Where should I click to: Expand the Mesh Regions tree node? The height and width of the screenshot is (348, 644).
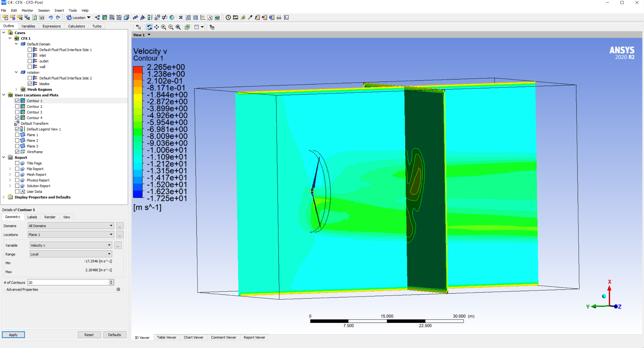click(x=16, y=89)
